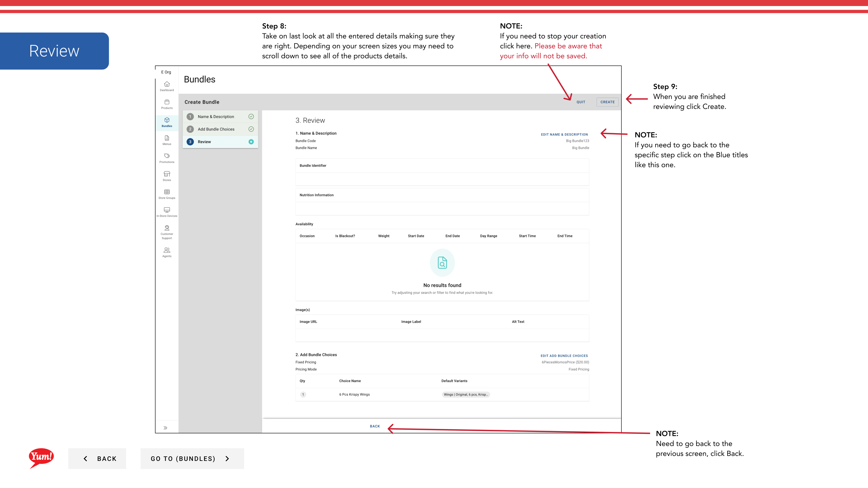The width and height of the screenshot is (868, 488).
Task: Click the checkmark beside Name & Description
Action: (251, 117)
